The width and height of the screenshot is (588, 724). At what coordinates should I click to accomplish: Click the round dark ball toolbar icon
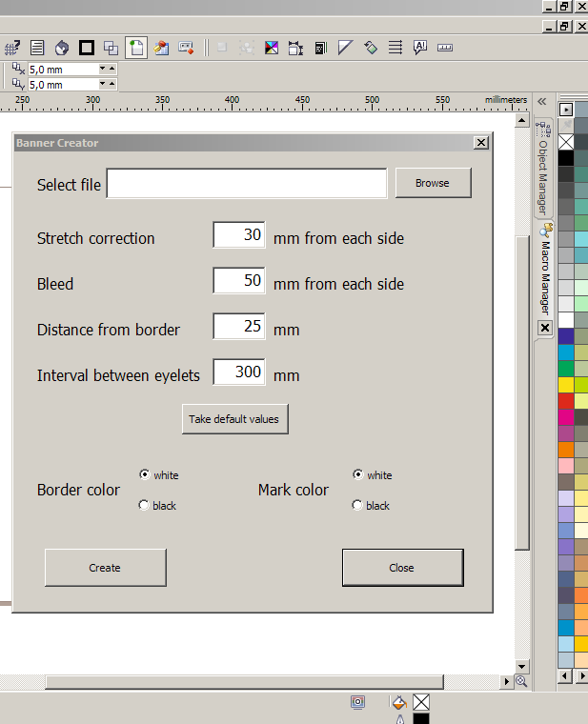(62, 48)
